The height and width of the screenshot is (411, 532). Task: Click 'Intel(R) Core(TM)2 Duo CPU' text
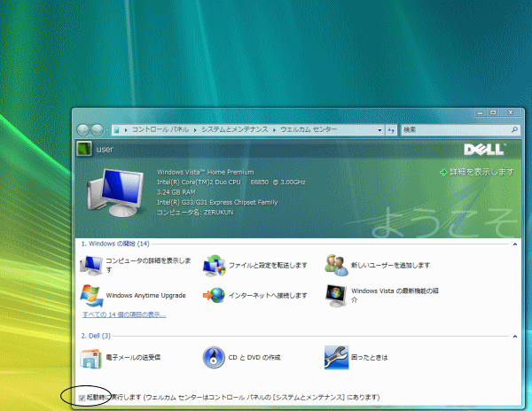pos(199,182)
